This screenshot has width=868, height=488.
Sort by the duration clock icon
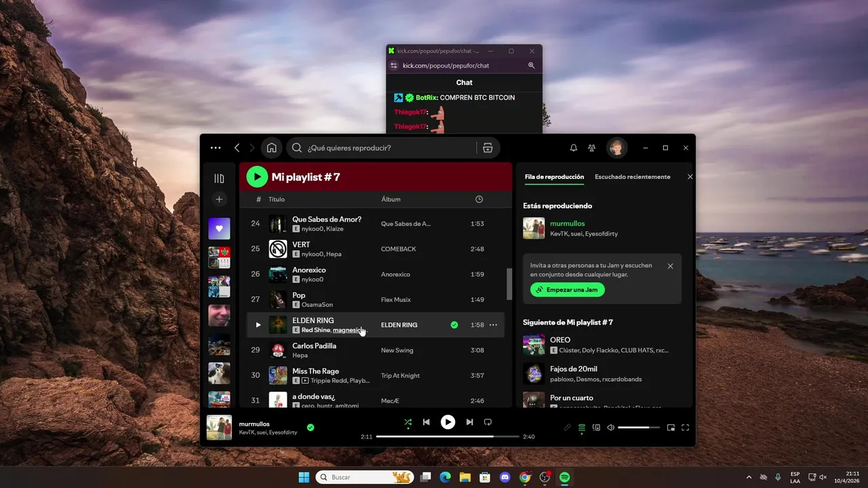[x=479, y=199]
